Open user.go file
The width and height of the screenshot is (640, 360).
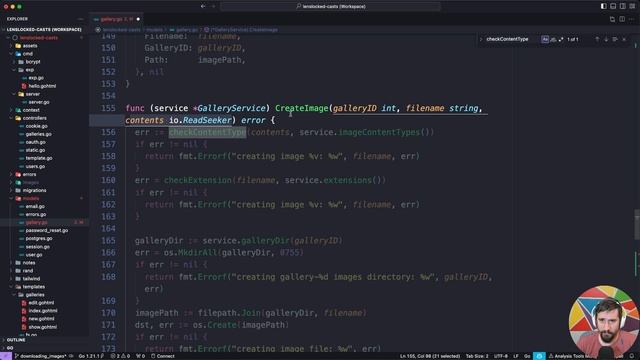[x=34, y=255]
